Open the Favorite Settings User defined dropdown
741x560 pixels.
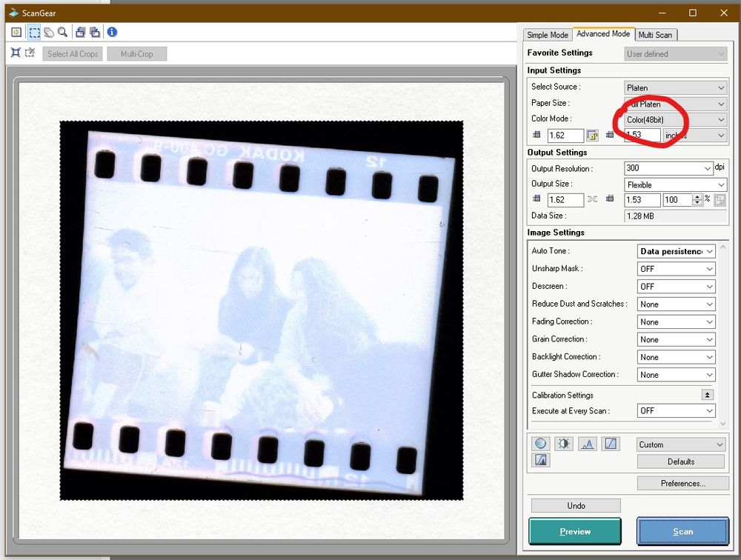675,54
